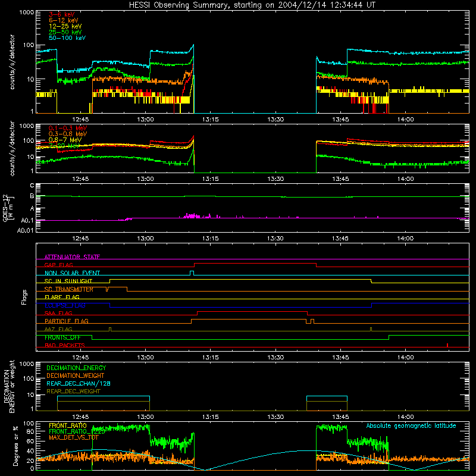Viewport: 476px width, 476px height.
Task: Click the ATTENUATOR_STATE flag label
Action: [72, 257]
